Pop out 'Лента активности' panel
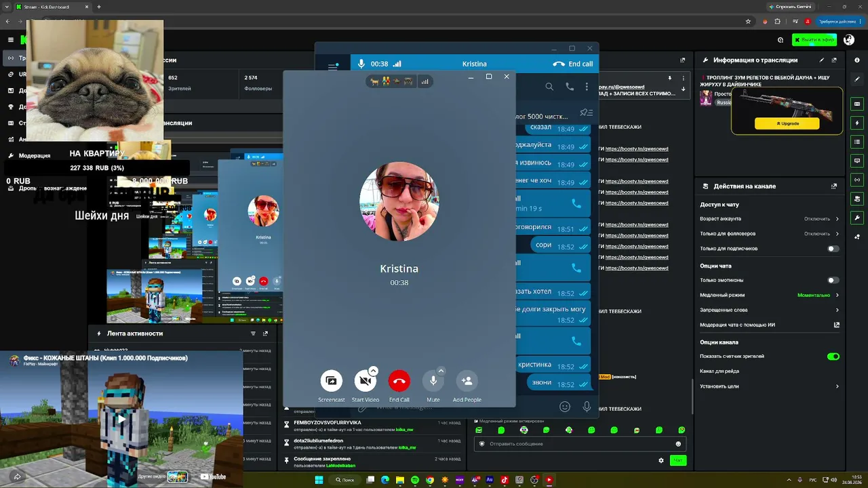 (x=266, y=333)
